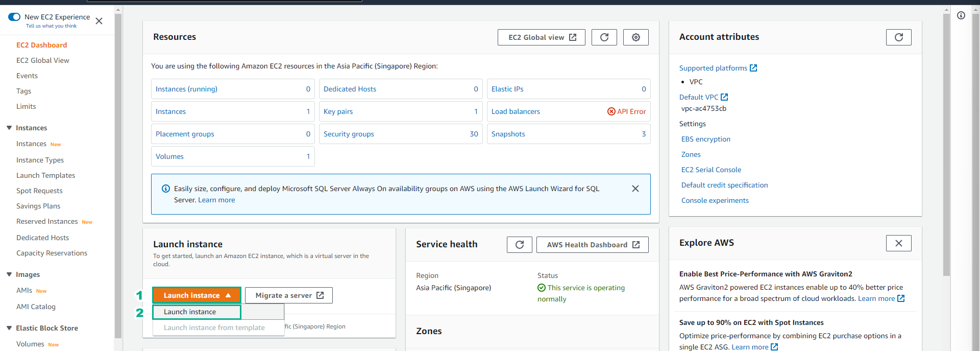
Task: Open EC2 Global View in sidebar
Action: (43, 60)
